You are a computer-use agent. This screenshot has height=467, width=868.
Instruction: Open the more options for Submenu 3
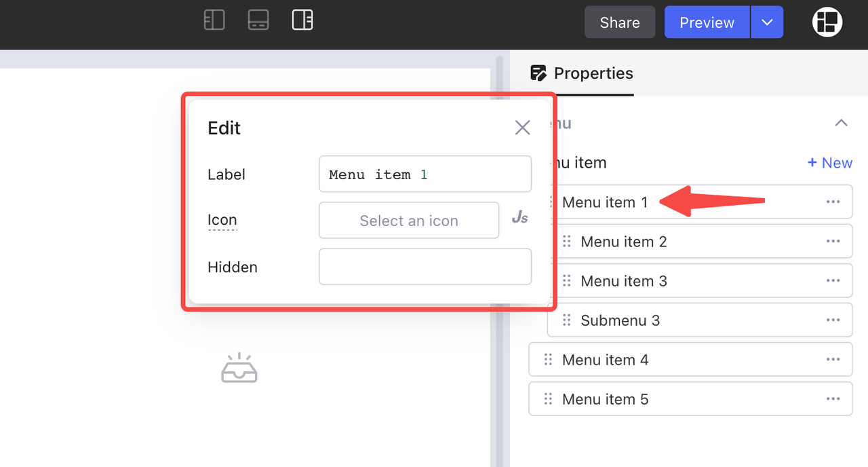pyautogui.click(x=833, y=320)
